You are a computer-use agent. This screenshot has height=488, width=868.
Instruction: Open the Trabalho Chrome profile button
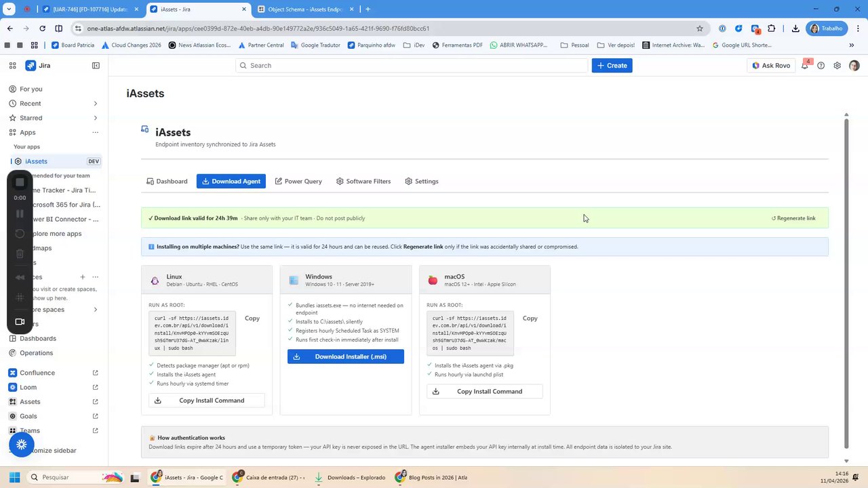click(x=827, y=28)
